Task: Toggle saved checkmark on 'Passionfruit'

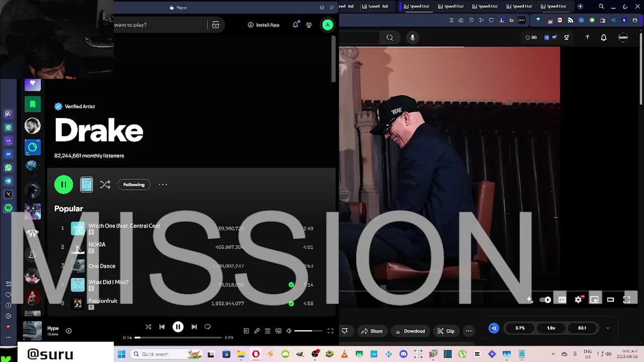Action: (291, 303)
